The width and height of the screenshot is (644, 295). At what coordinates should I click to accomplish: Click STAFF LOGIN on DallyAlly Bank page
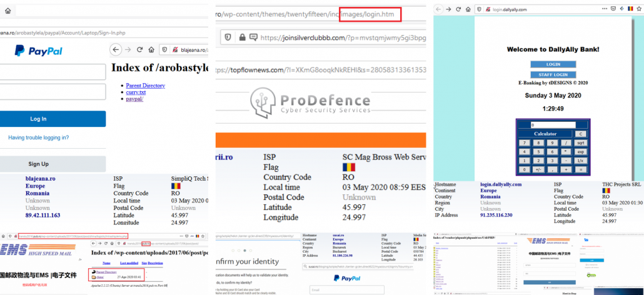click(x=553, y=74)
